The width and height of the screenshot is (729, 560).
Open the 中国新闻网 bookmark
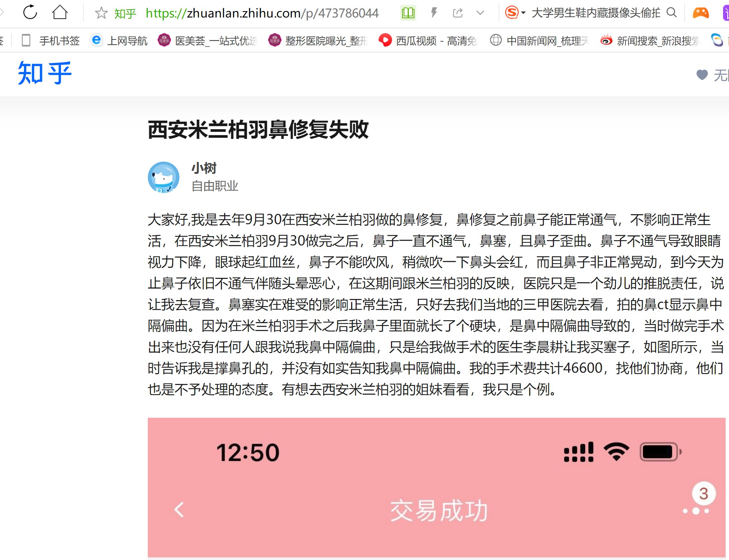click(539, 41)
